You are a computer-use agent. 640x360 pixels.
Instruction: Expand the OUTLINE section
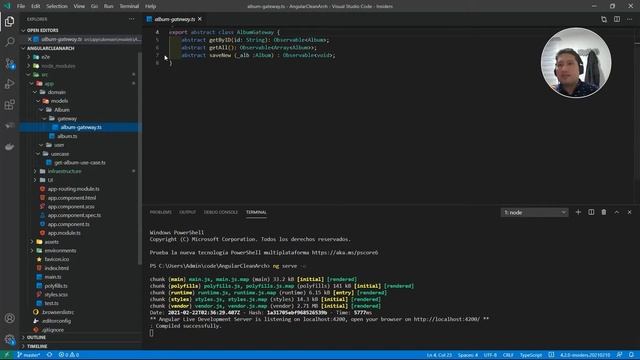pyautogui.click(x=82, y=338)
